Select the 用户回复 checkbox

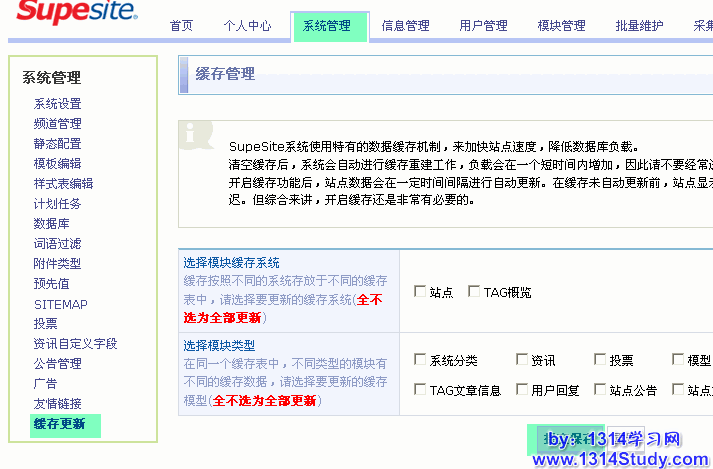click(x=522, y=390)
